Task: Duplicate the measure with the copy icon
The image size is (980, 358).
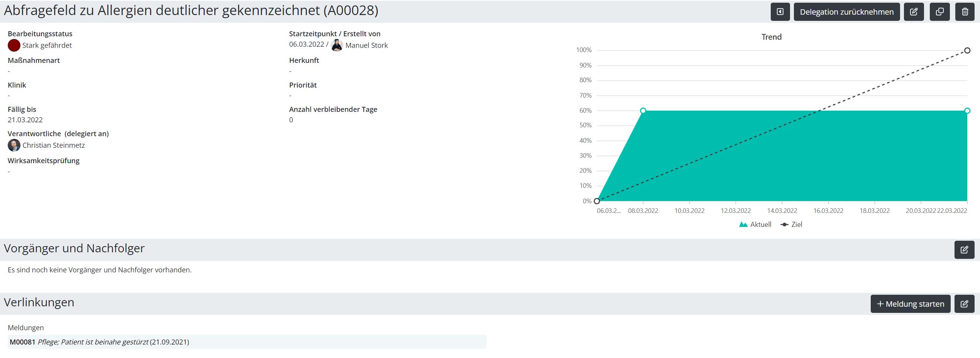Action: point(939,12)
